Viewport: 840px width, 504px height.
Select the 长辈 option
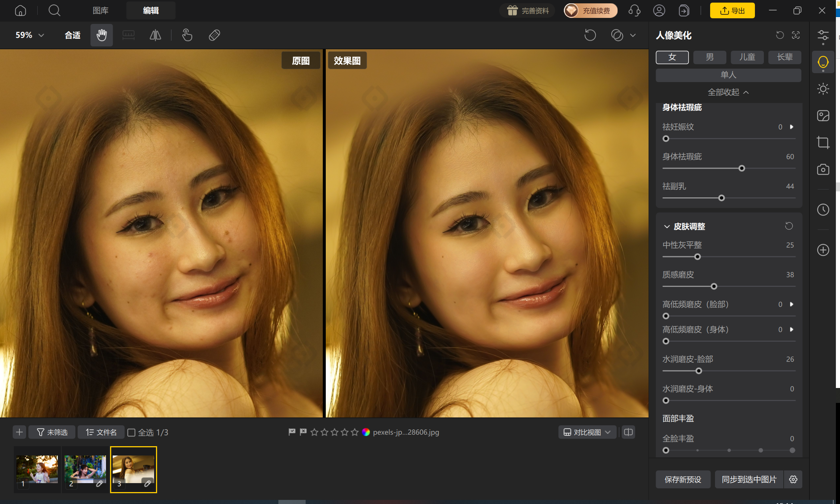point(785,57)
